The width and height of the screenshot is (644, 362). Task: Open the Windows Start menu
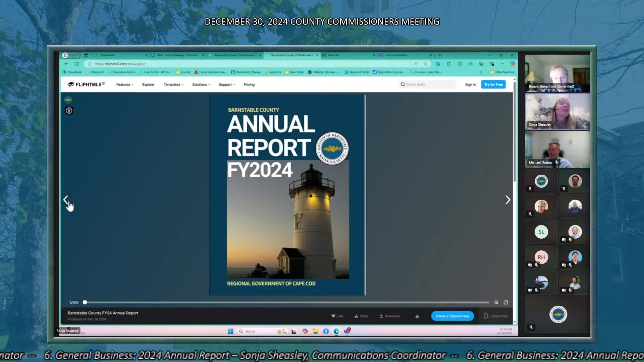[230, 331]
